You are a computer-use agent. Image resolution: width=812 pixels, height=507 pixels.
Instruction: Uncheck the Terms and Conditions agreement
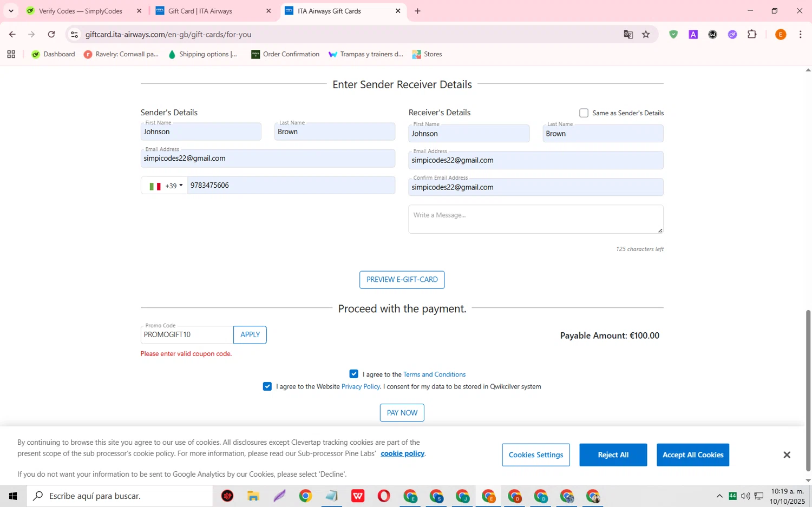tap(354, 374)
